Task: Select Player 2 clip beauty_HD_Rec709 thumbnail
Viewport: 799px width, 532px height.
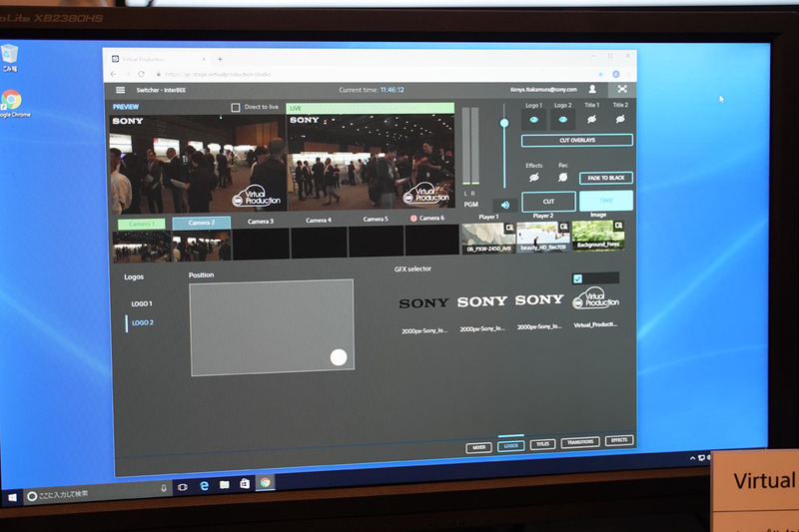Action: tap(542, 237)
